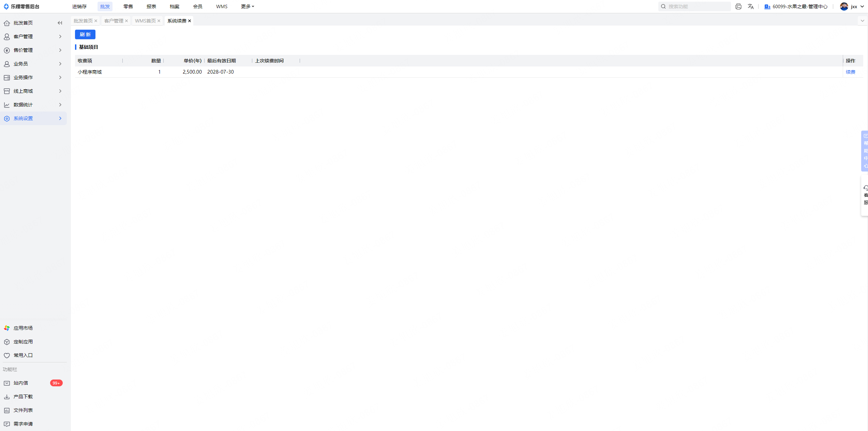
Task: Switch to the 零售 top menu
Action: click(x=128, y=6)
